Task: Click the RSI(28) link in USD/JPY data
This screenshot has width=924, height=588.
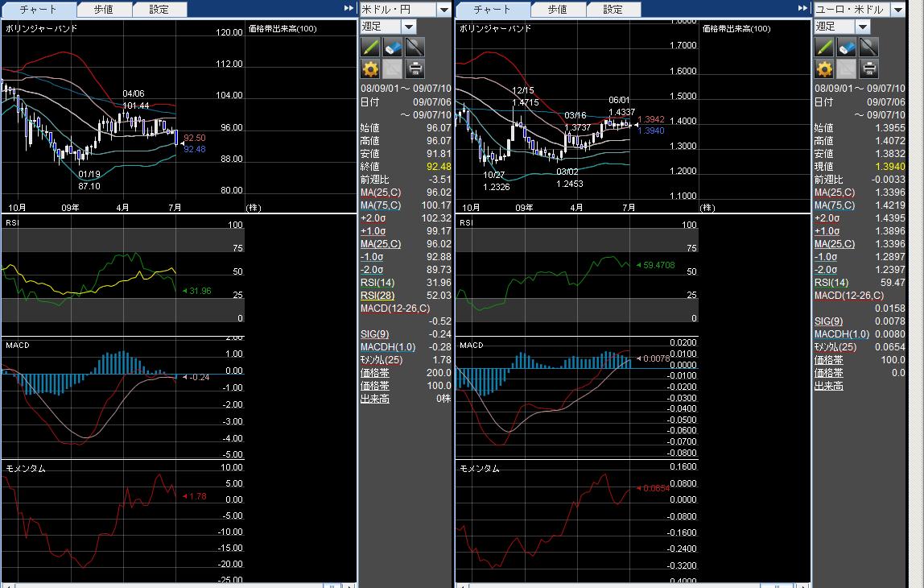Action: coord(374,296)
